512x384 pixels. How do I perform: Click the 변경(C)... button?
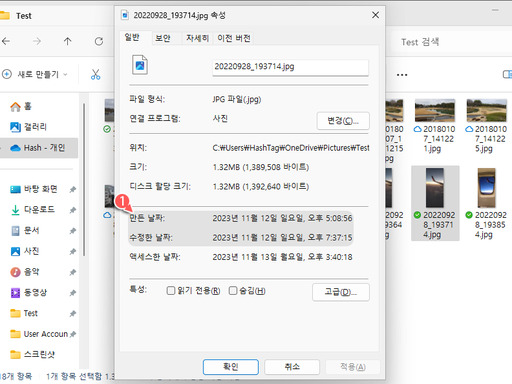click(343, 121)
